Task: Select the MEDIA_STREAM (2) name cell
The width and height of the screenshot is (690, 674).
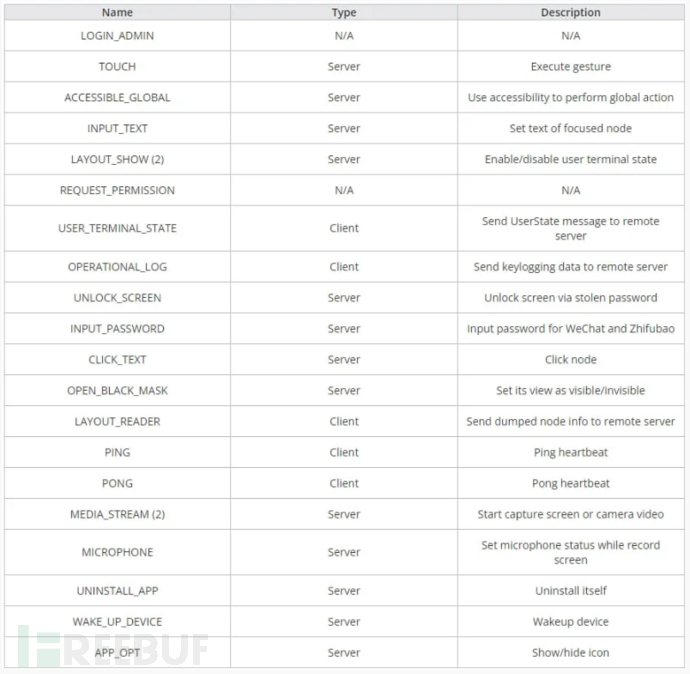Action: [117, 515]
